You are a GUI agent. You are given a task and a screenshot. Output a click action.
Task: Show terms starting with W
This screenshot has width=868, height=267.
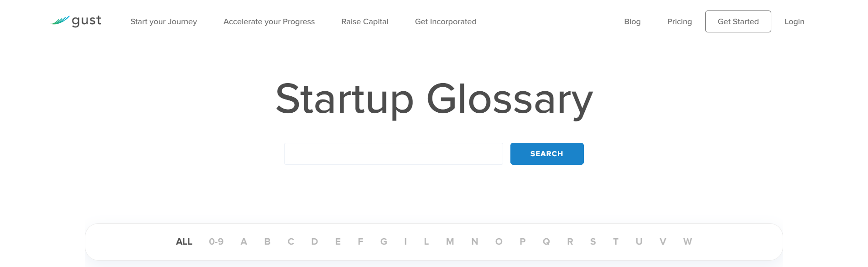pos(688,241)
